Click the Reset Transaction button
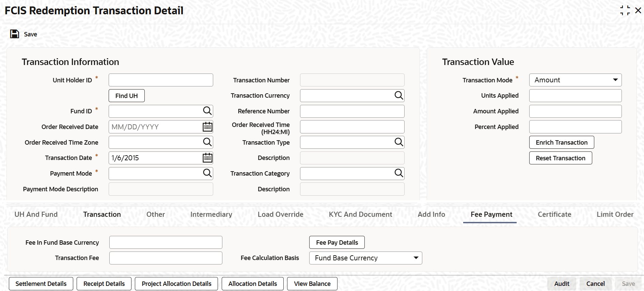 click(x=561, y=158)
